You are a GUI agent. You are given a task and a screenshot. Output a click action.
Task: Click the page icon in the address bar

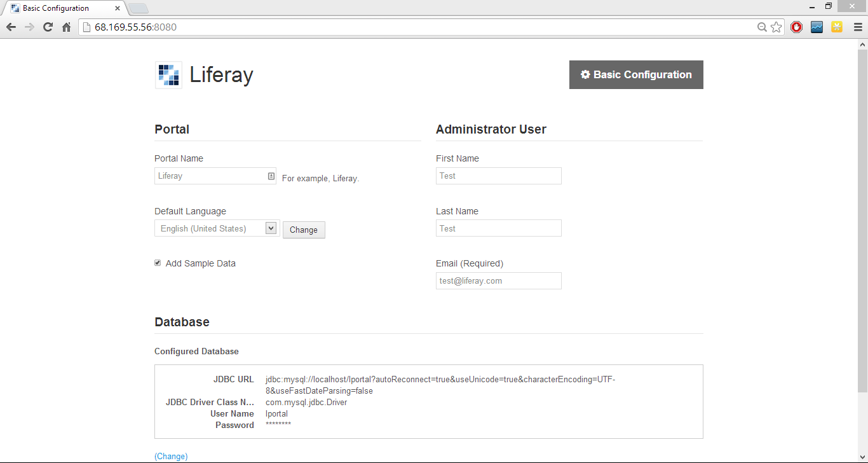click(87, 27)
